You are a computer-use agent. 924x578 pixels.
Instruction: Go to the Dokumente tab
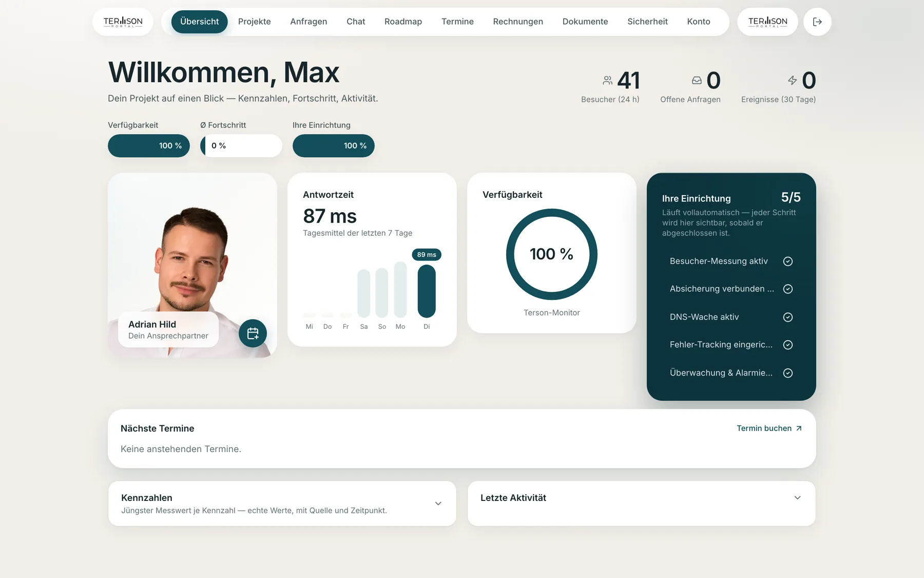pyautogui.click(x=585, y=22)
